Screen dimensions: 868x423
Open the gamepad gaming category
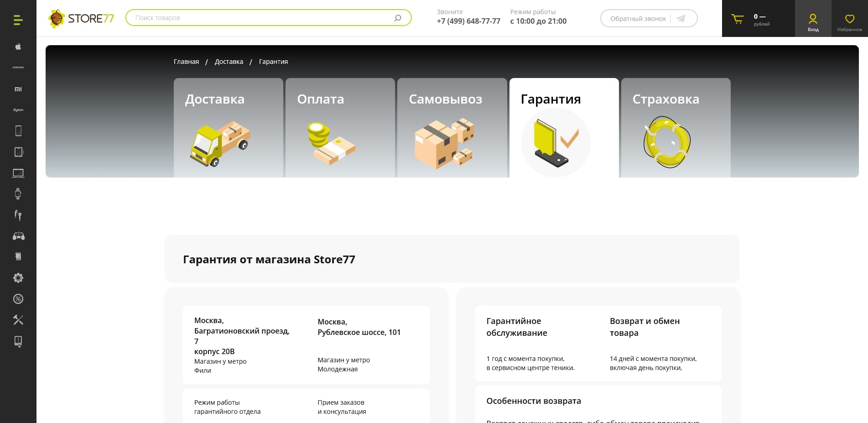coord(18,236)
